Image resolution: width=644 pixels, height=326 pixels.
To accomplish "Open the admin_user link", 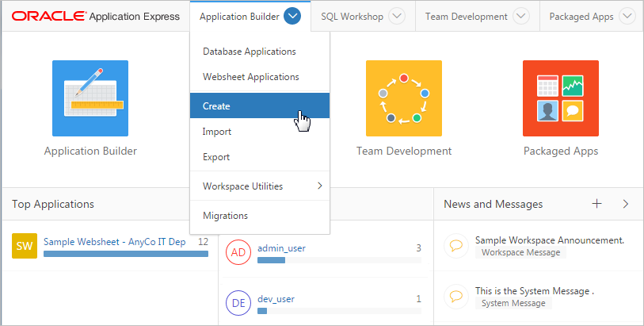I will tap(281, 248).
